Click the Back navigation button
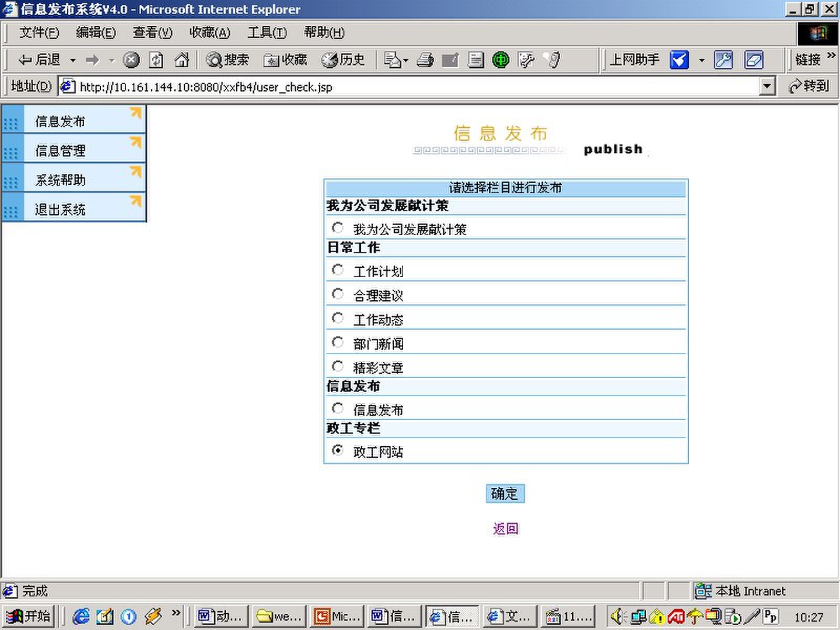The height and width of the screenshot is (630, 840). click(x=39, y=60)
